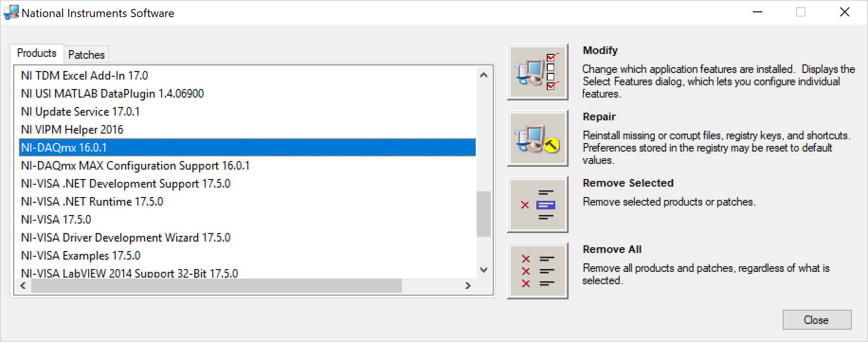Click the Remove All icon button

coord(537,271)
